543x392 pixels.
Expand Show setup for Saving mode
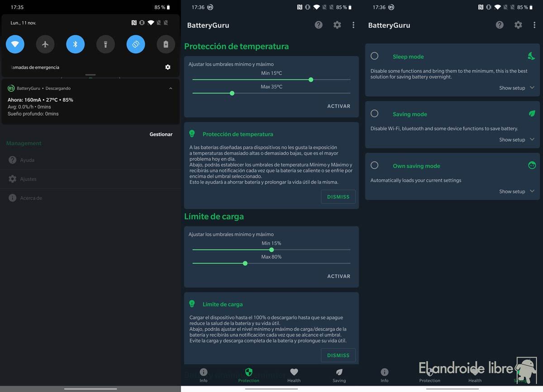(x=517, y=140)
